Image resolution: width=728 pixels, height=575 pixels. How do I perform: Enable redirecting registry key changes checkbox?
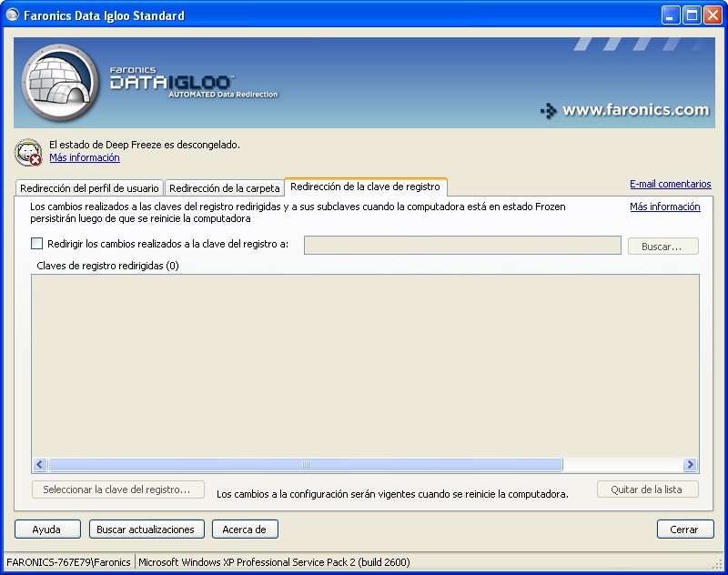coord(36,244)
